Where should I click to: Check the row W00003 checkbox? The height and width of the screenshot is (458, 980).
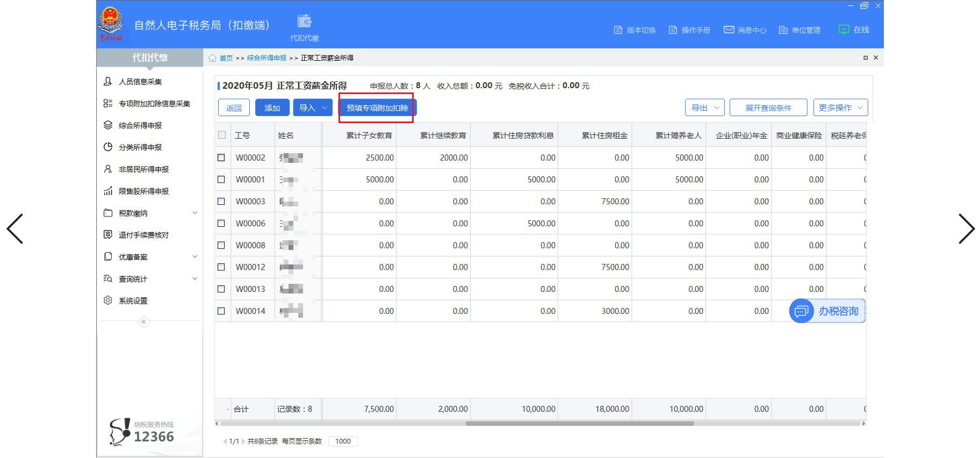point(221,202)
